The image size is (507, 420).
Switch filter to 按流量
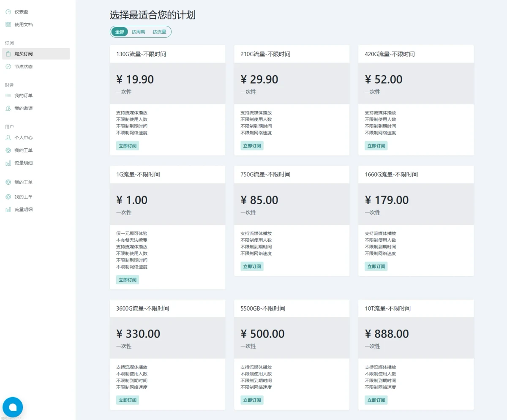[159, 32]
